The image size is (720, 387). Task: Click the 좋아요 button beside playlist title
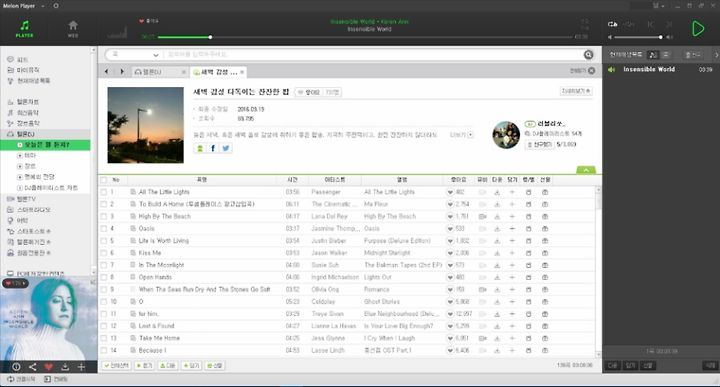pyautogui.click(x=309, y=92)
